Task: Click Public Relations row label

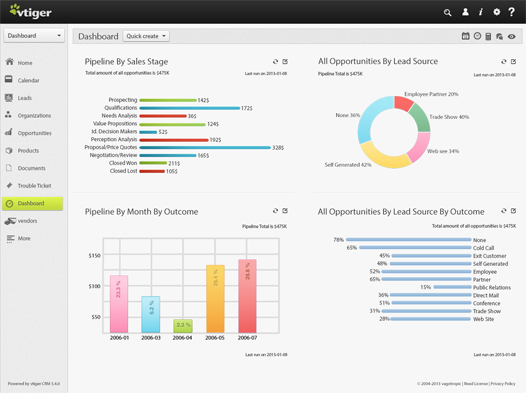Action: pyautogui.click(x=492, y=287)
